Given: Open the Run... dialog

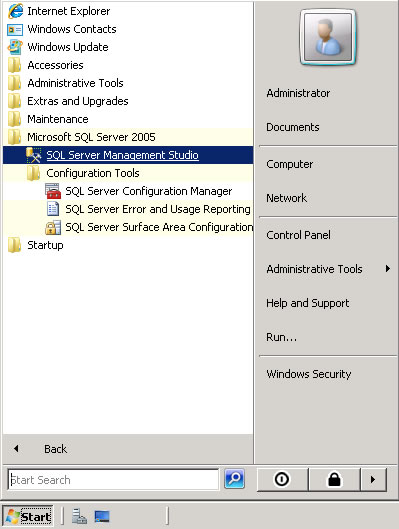Looking at the screenshot, I should (x=282, y=337).
